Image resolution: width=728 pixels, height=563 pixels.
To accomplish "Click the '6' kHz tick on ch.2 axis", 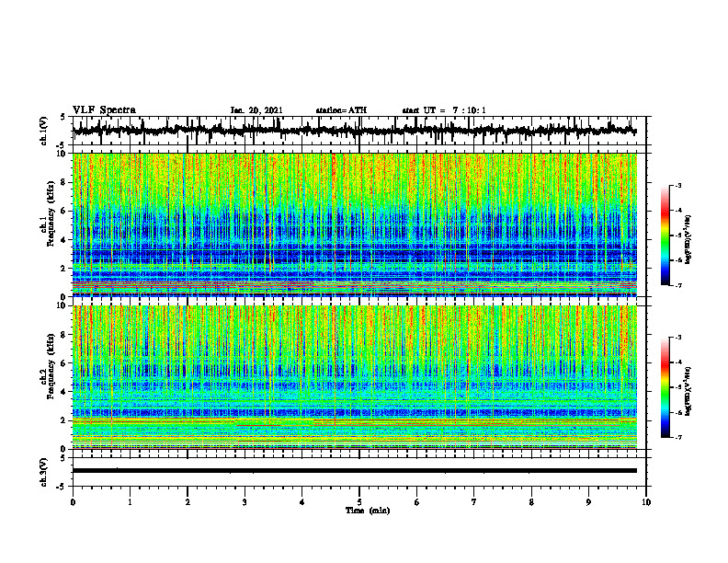I will click(64, 363).
